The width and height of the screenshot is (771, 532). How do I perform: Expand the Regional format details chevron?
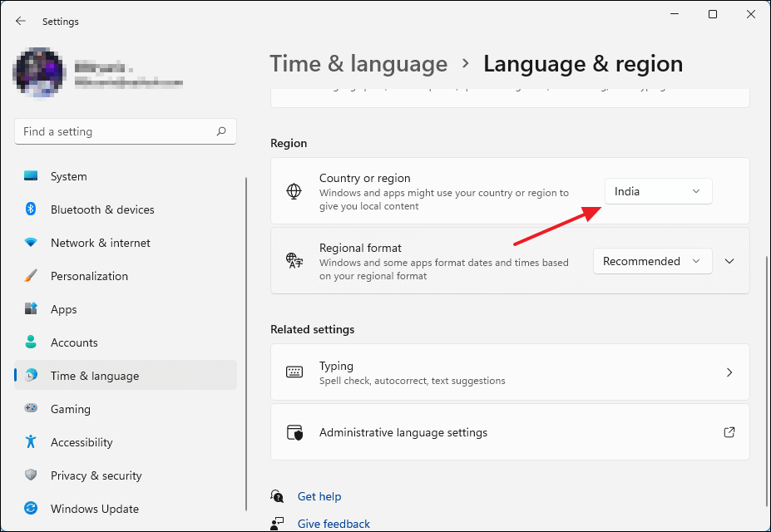(729, 261)
